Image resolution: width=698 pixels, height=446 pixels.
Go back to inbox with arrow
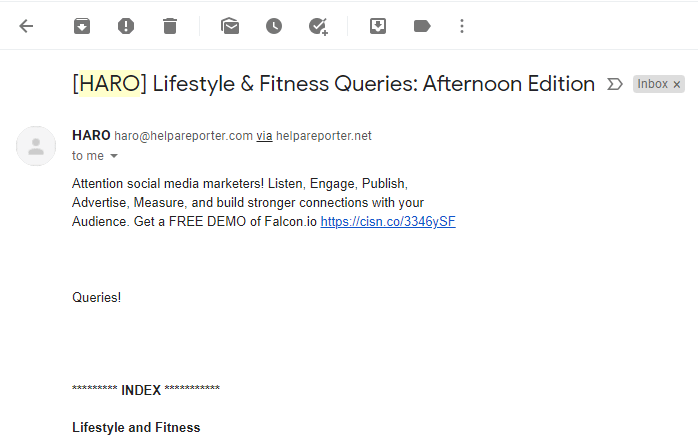(26, 26)
